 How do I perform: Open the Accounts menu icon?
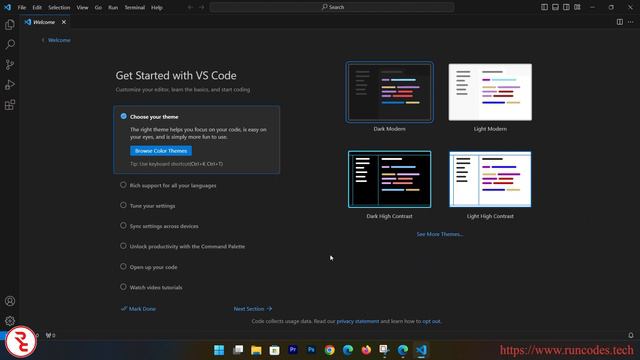pos(10,301)
